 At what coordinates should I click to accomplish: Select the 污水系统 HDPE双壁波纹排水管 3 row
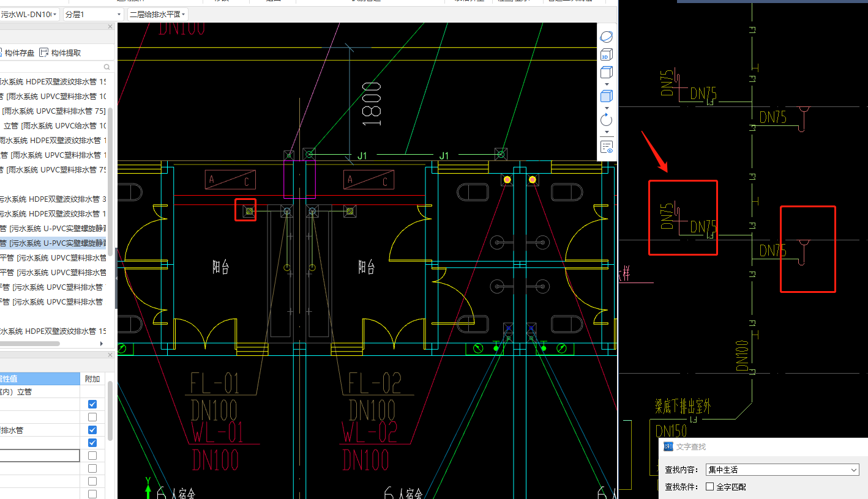pos(53,199)
